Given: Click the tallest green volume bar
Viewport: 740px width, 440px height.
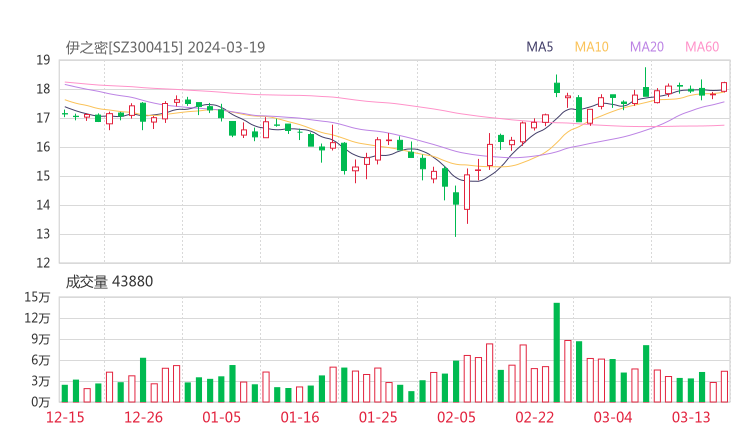Looking at the screenshot, I should [557, 353].
